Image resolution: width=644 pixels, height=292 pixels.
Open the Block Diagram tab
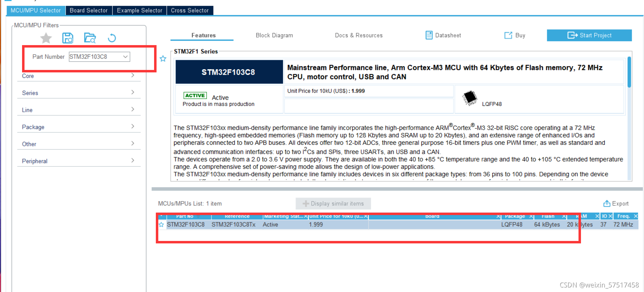point(274,35)
